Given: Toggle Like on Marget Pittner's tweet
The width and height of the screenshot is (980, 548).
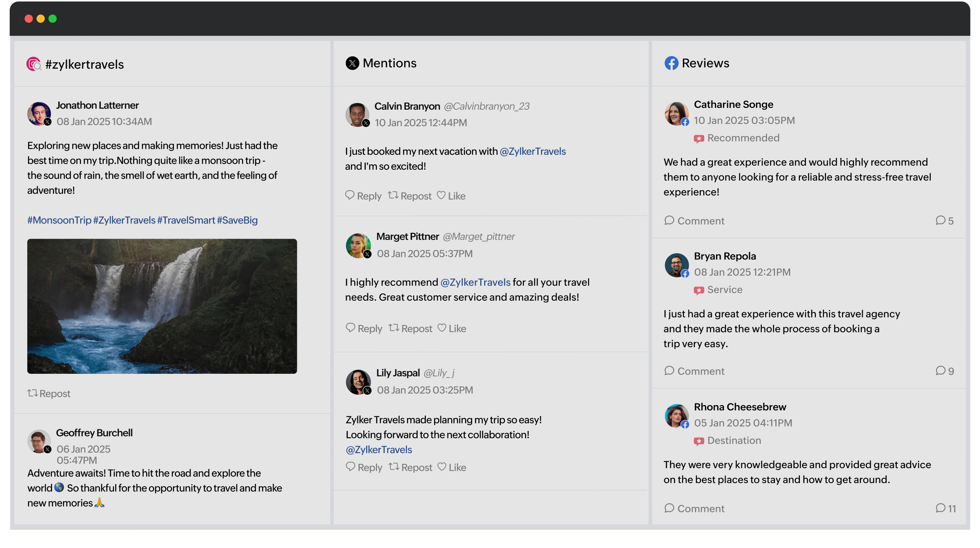Looking at the screenshot, I should pyautogui.click(x=452, y=328).
